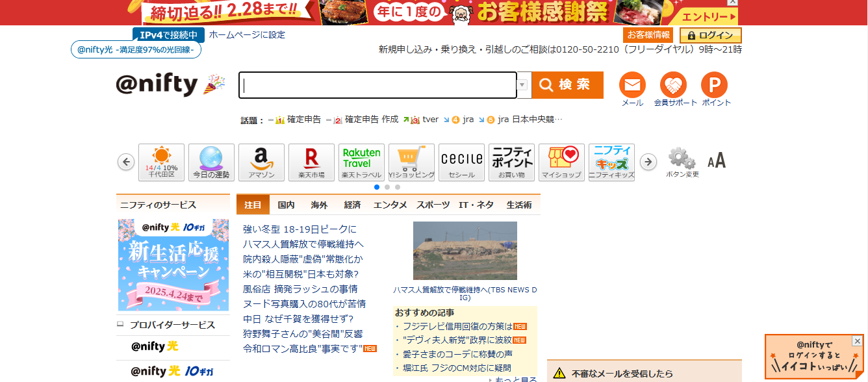Open the Mail (メール) icon
This screenshot has height=382, width=868.
tap(632, 86)
